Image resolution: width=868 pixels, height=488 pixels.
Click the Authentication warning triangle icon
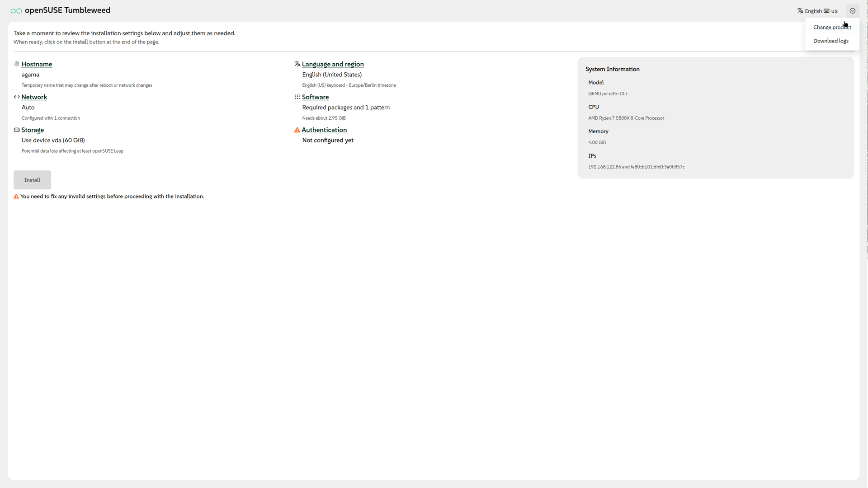tap(297, 130)
